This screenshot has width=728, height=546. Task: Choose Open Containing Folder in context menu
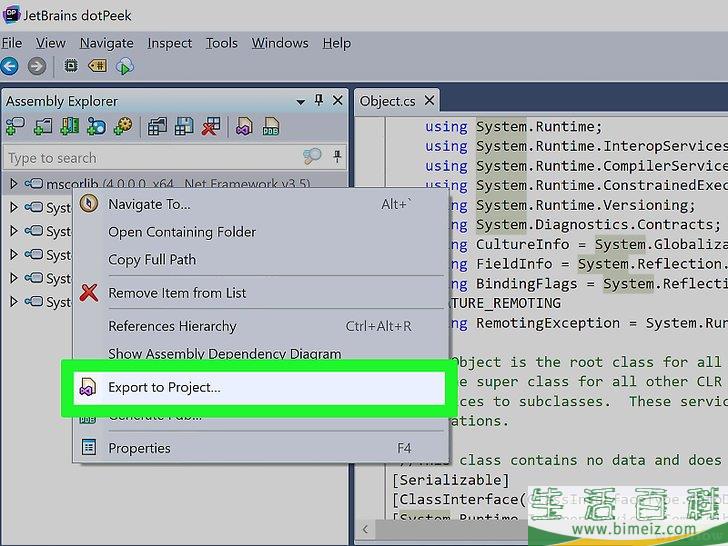[x=260, y=232]
